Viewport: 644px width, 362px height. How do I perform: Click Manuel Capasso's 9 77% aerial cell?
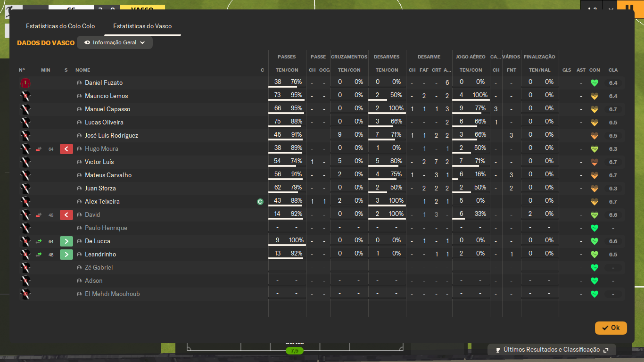(471, 109)
